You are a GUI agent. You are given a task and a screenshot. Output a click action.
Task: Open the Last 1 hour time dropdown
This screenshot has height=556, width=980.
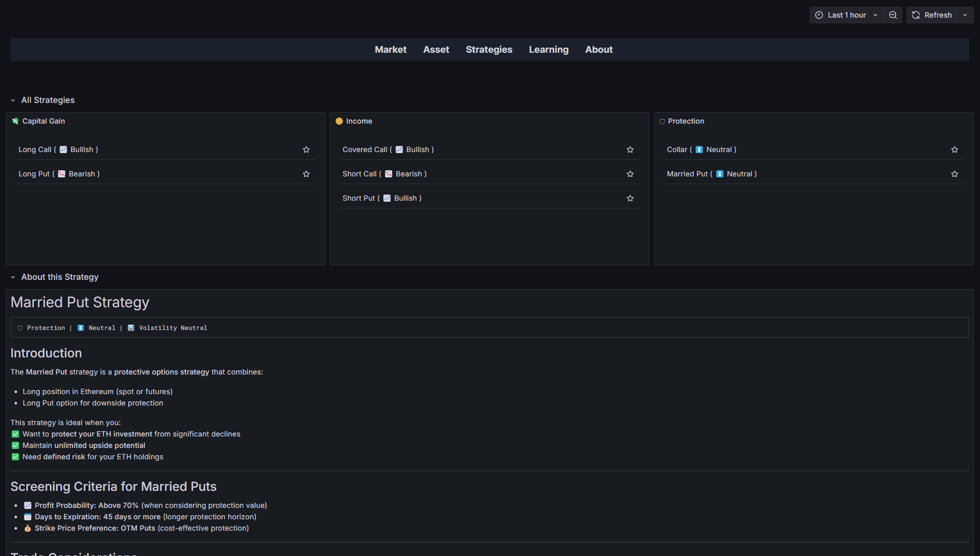[x=847, y=15]
